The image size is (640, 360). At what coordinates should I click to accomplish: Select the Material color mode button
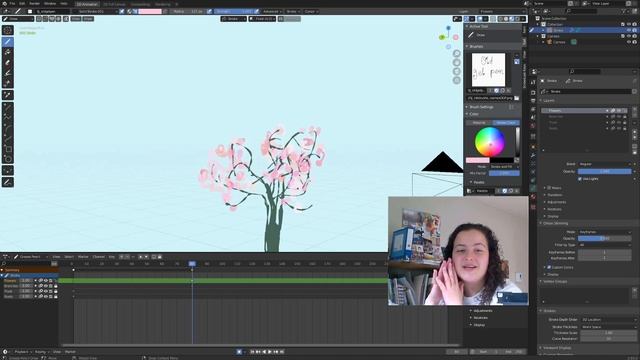pyautogui.click(x=479, y=123)
